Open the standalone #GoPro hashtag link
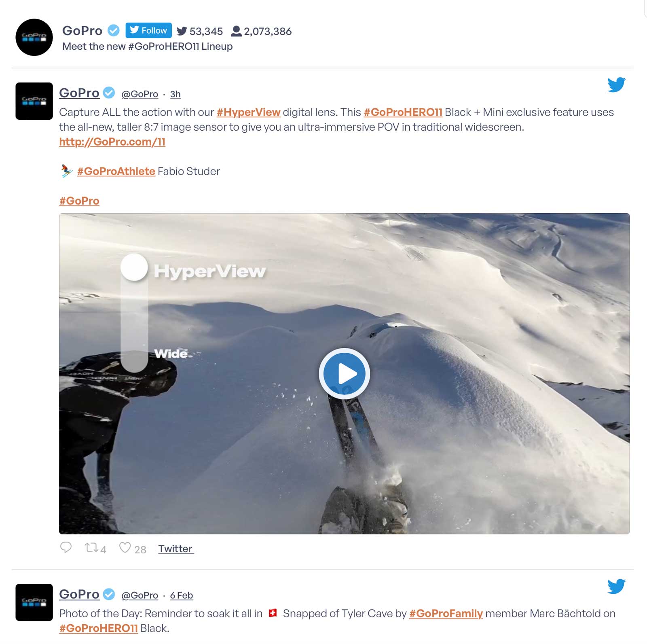 (79, 201)
